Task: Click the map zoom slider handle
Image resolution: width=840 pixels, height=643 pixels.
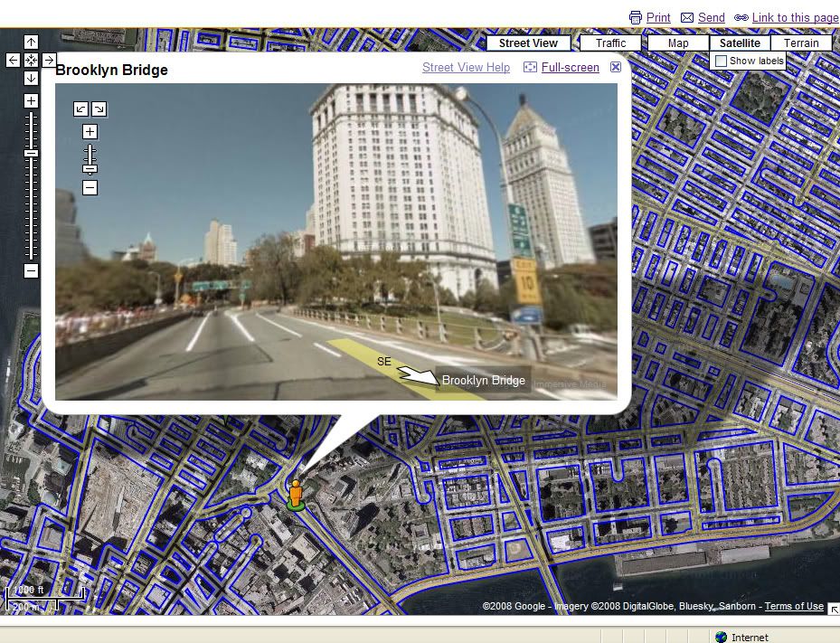Action: (31, 153)
